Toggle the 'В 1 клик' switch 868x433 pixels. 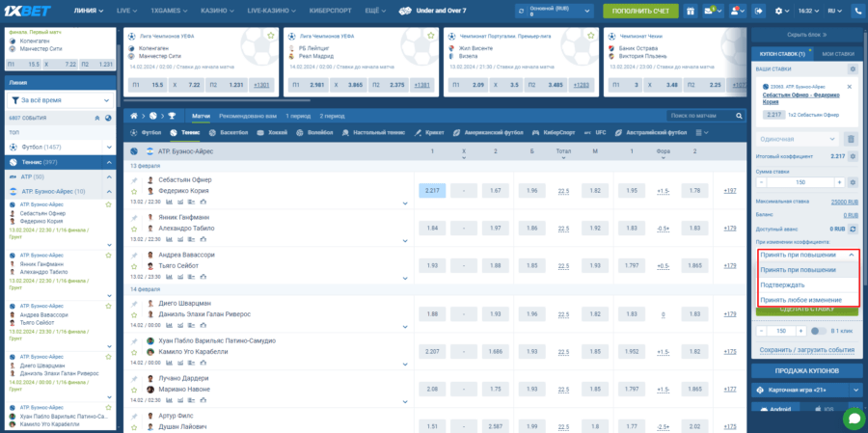817,330
